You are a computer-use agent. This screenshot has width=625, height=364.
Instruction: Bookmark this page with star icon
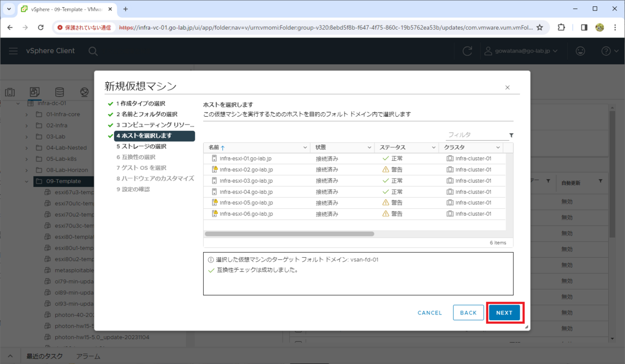tap(540, 28)
